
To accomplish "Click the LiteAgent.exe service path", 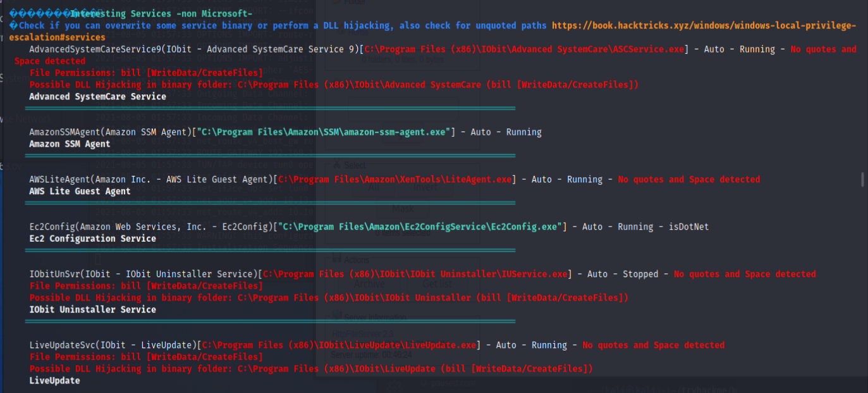I will [395, 180].
